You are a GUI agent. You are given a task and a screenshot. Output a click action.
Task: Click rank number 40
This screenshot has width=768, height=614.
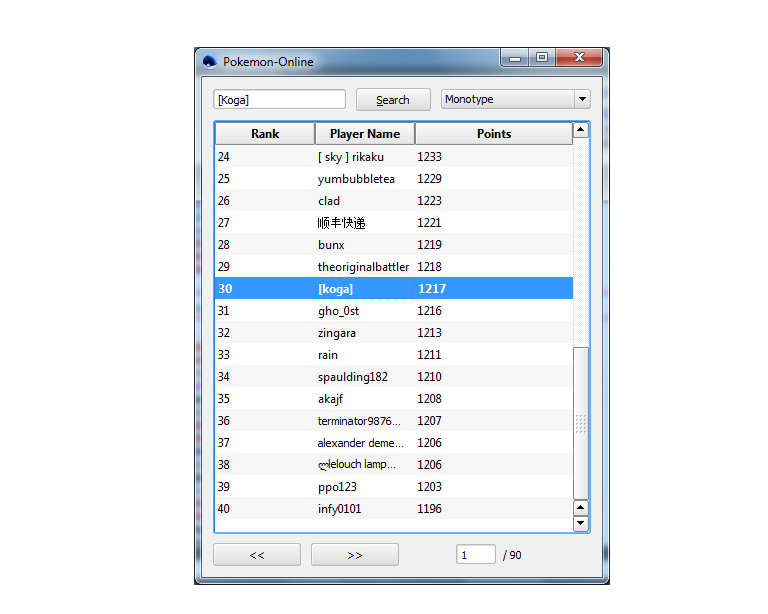point(223,509)
